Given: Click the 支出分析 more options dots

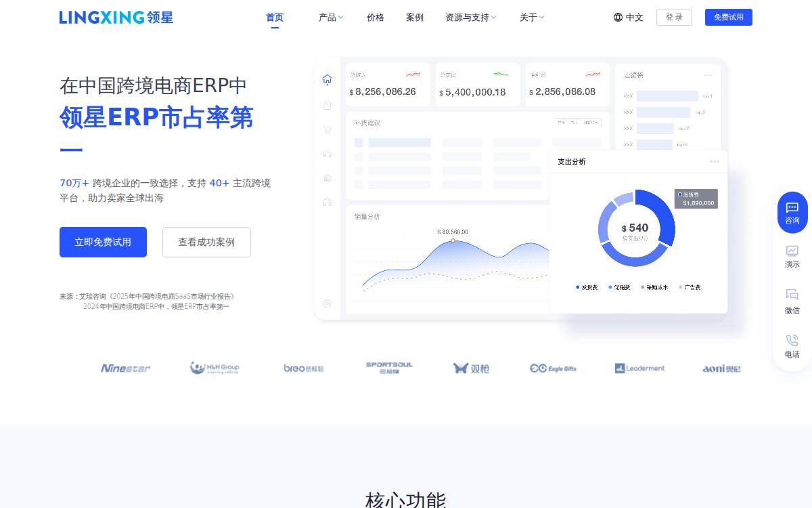Looking at the screenshot, I should (x=715, y=161).
